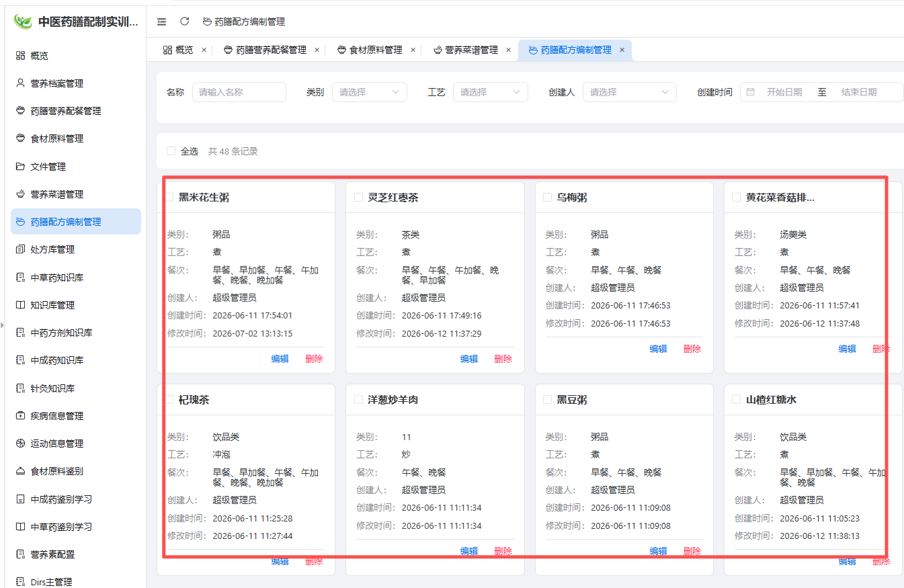Click the 食材原料管理 sidebar icon
Viewport: 904px width, 588px height.
pyautogui.click(x=20, y=138)
